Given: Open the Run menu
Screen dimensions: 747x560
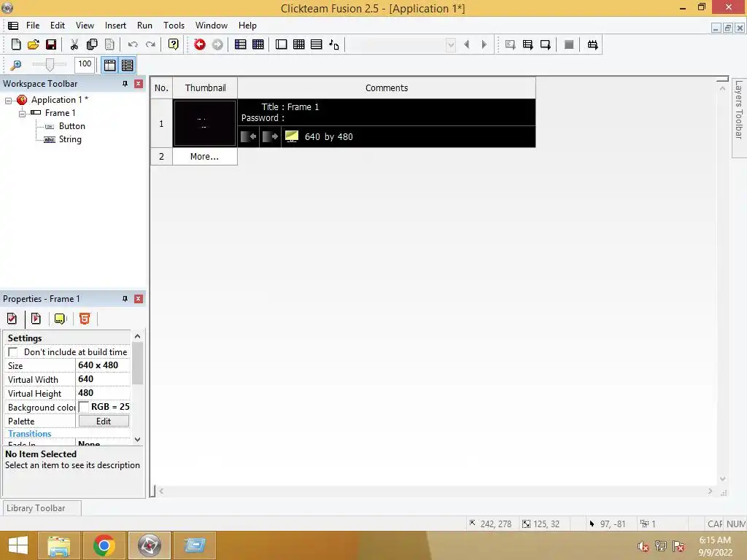Looking at the screenshot, I should point(145,26).
